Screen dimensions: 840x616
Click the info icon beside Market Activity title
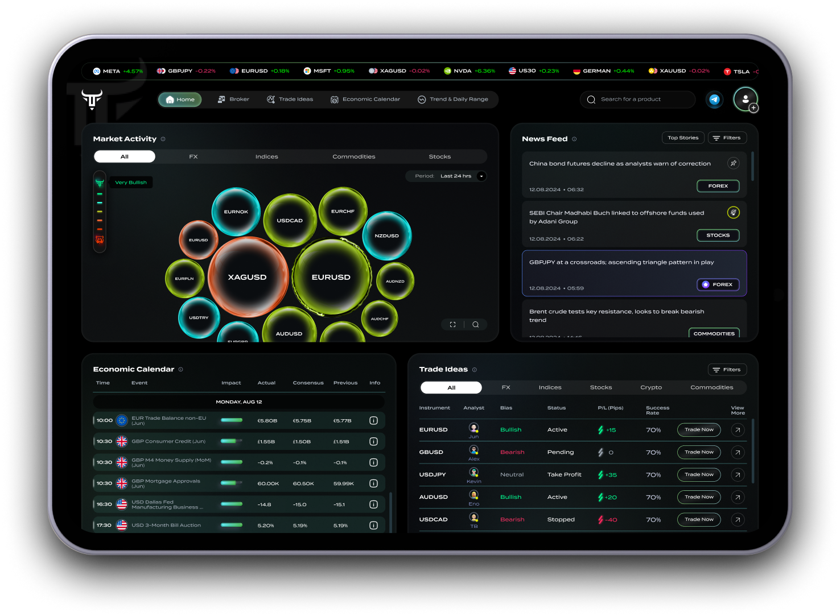(163, 139)
